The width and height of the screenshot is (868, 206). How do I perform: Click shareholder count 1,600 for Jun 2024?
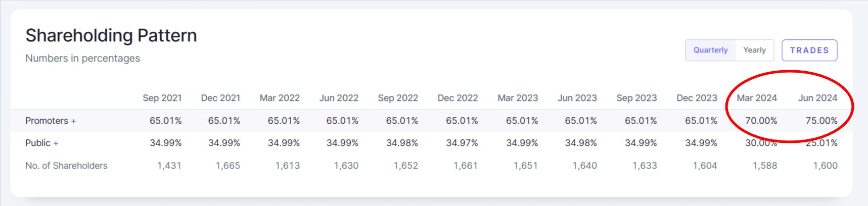click(x=825, y=166)
